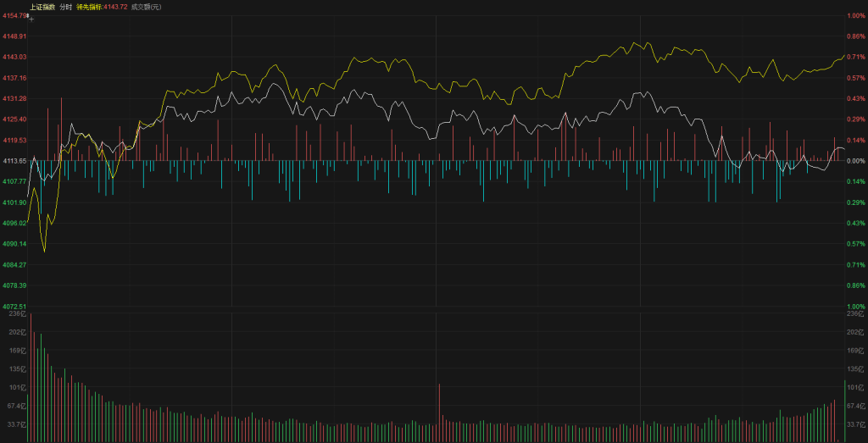Select the tall green closing volume bar
The height and width of the screenshot is (443, 868).
(844, 412)
